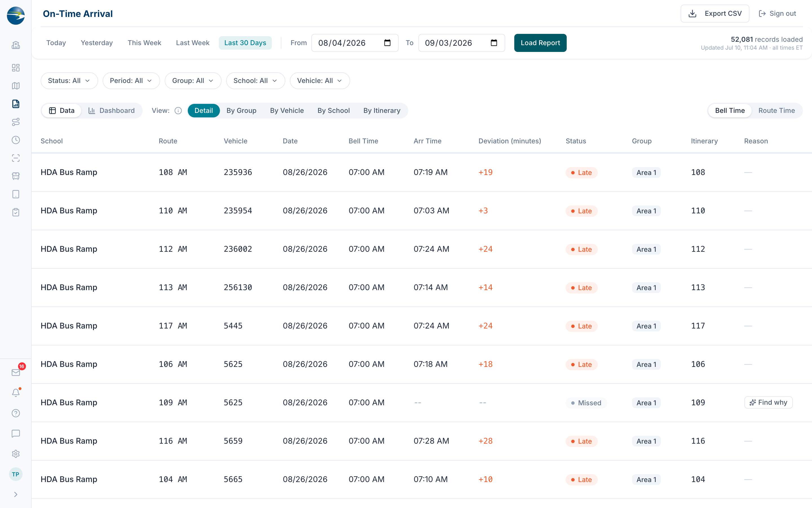Click the Area 1 group tag for route 117 AM

(x=646, y=326)
